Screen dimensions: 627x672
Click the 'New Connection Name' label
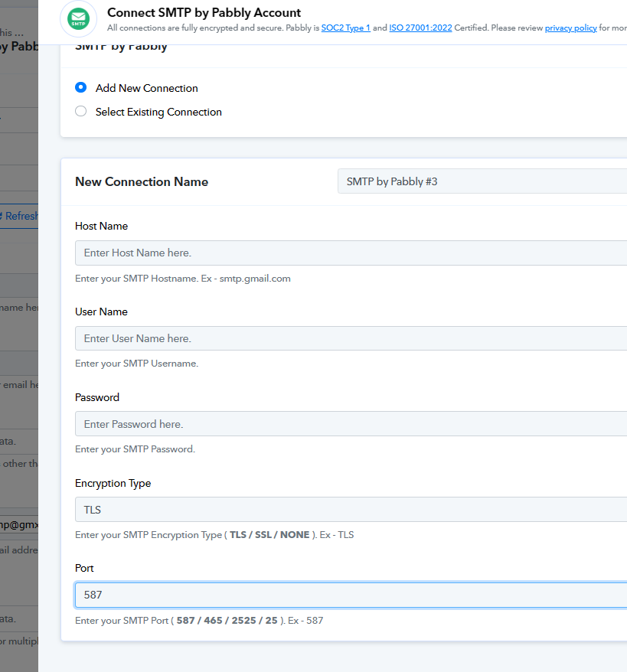[142, 181]
